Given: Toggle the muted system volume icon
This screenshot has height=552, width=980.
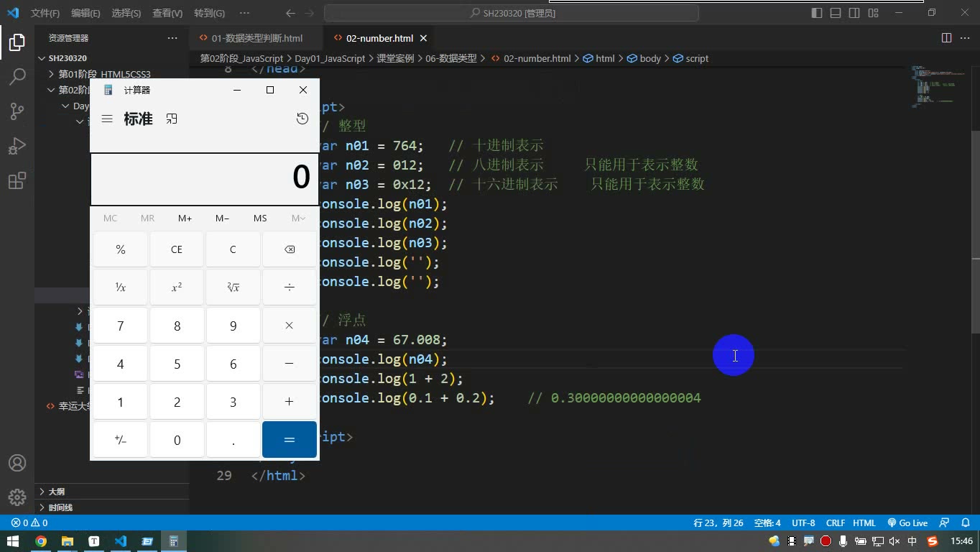Looking at the screenshot, I should click(895, 541).
